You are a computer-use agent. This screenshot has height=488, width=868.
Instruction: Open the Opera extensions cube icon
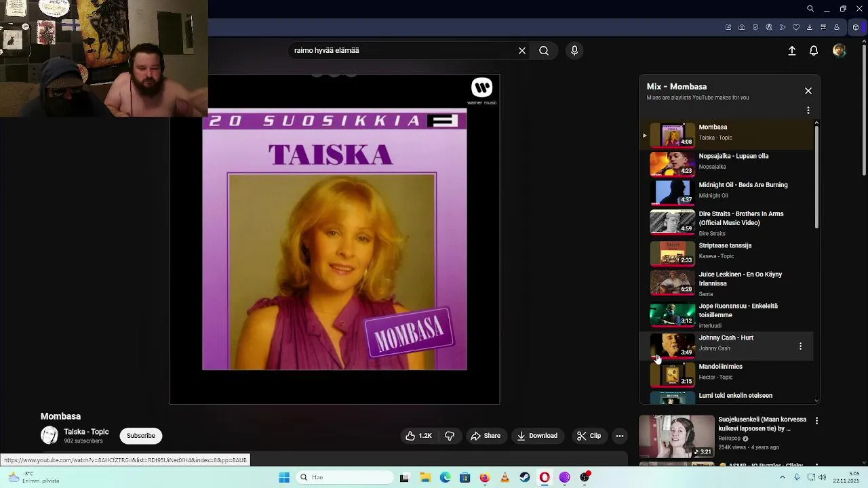856,28
